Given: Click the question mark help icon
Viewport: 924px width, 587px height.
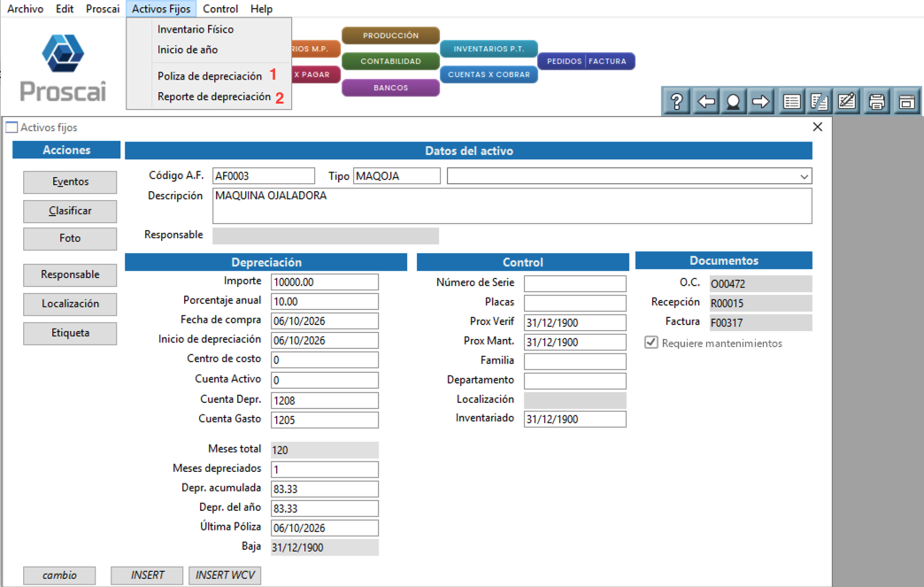Looking at the screenshot, I should point(676,101).
